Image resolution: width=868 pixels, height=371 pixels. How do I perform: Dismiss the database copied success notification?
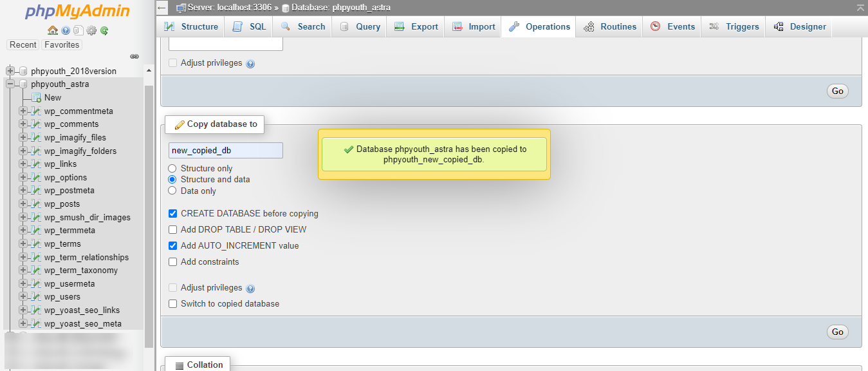click(x=434, y=154)
